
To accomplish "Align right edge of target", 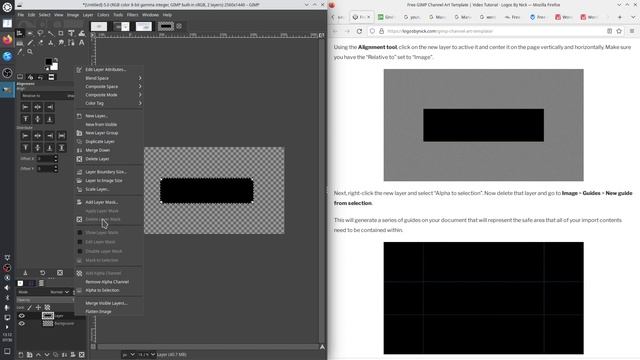I will (49, 107).
